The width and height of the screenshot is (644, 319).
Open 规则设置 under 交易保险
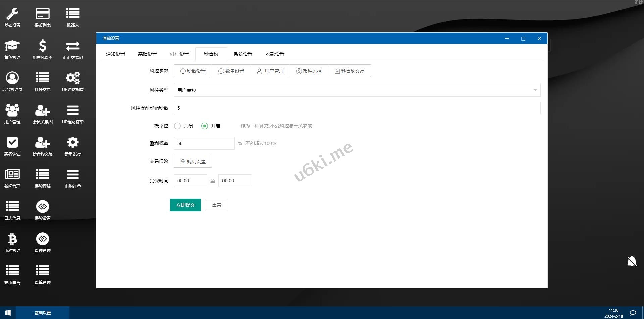point(192,161)
